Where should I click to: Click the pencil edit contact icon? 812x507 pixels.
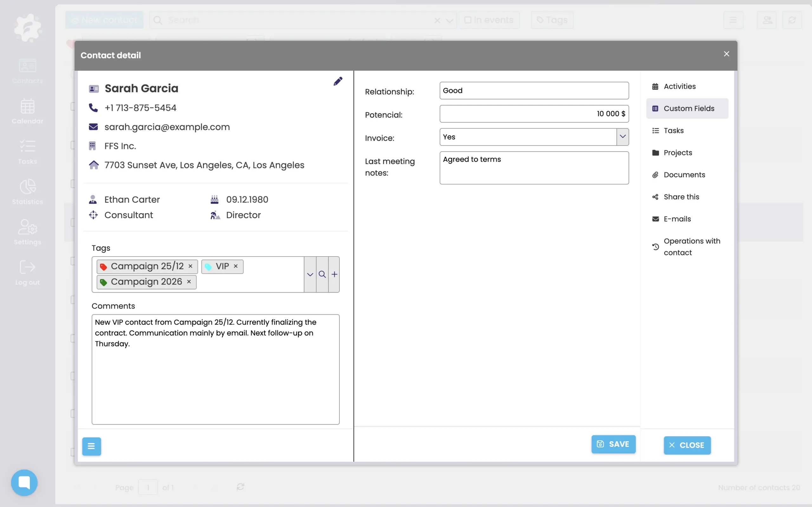coord(338,81)
